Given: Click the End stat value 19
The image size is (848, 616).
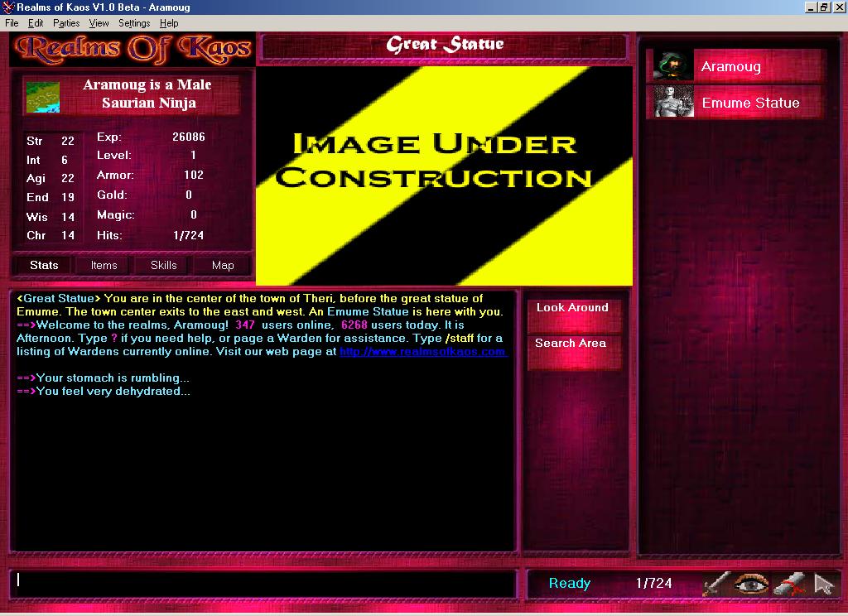Looking at the screenshot, I should tap(68, 197).
